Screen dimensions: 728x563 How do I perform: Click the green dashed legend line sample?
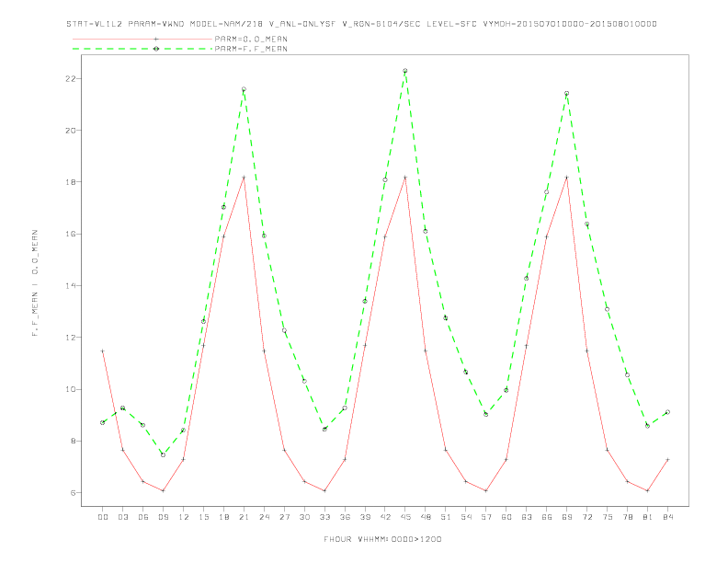[142, 49]
